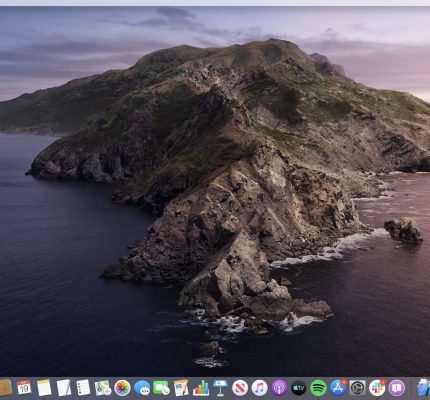Open Calendar showing date 19 in Dock
This screenshot has width=430, height=400.
click(x=24, y=388)
